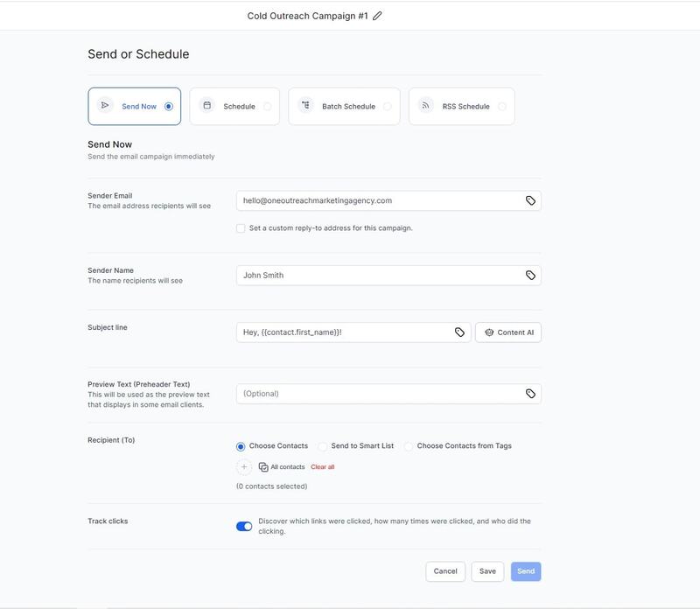The image size is (700, 609).
Task: Pick the RSS Schedule option card
Action: coord(461,106)
